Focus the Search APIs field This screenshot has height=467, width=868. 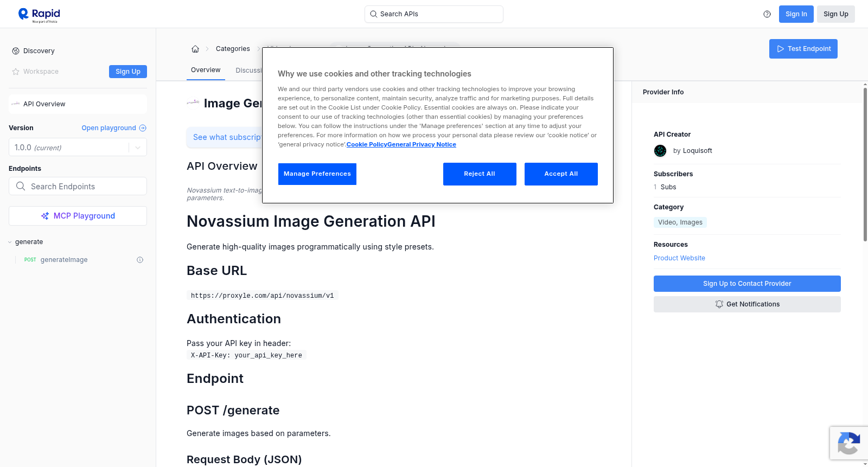pos(434,14)
